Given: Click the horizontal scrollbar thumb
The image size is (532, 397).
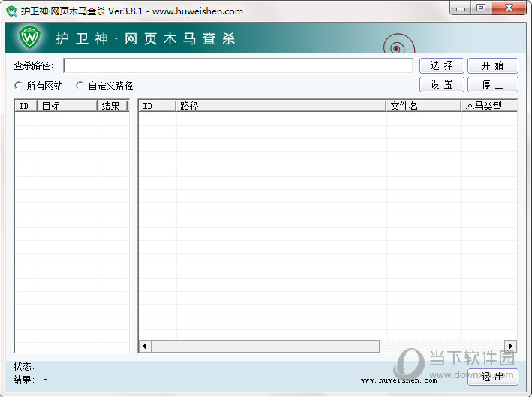Looking at the screenshot, I should (266, 347).
